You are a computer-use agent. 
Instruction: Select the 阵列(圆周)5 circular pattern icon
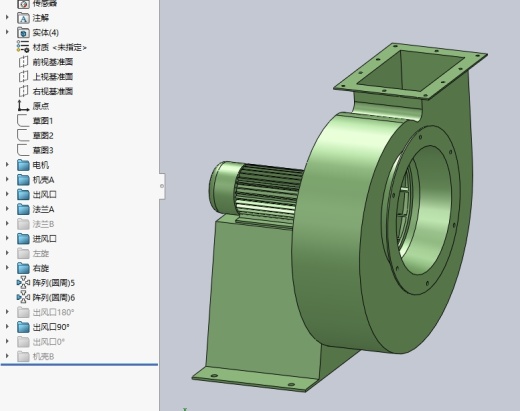pyautogui.click(x=23, y=283)
